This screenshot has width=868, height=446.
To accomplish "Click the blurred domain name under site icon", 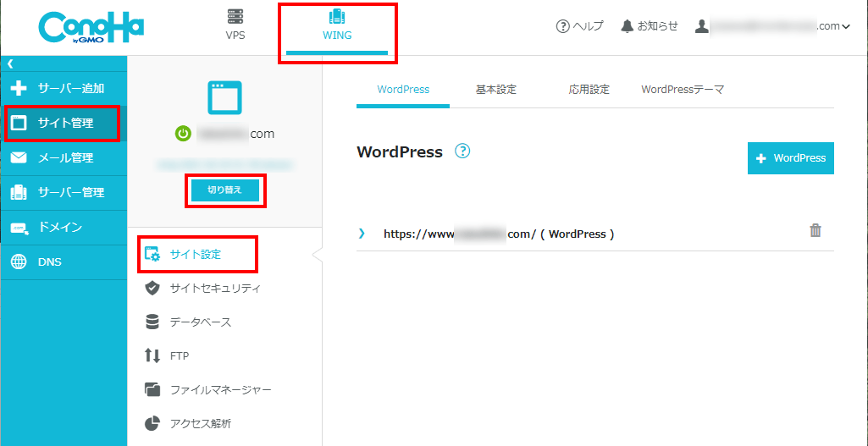I will 235,134.
